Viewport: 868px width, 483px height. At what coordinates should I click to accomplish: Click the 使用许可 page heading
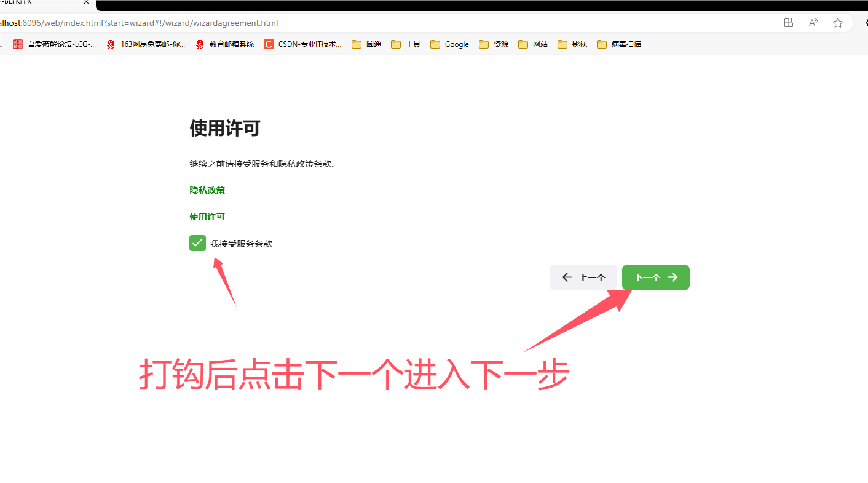point(225,129)
